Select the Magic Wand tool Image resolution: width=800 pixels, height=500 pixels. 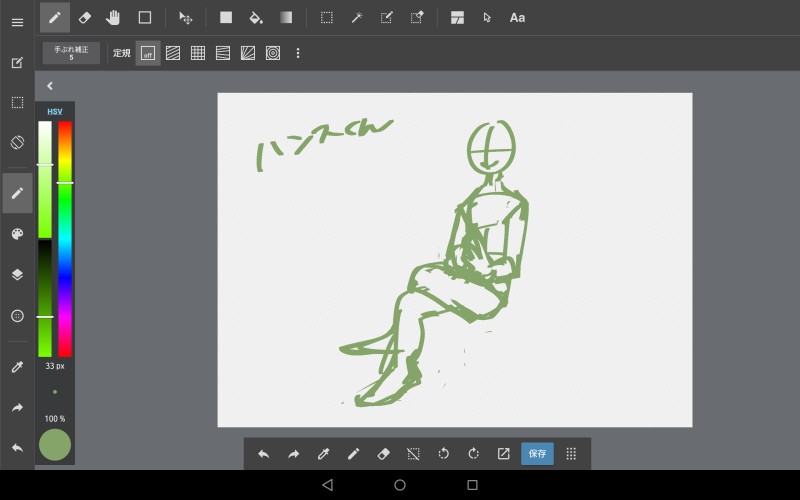(356, 17)
